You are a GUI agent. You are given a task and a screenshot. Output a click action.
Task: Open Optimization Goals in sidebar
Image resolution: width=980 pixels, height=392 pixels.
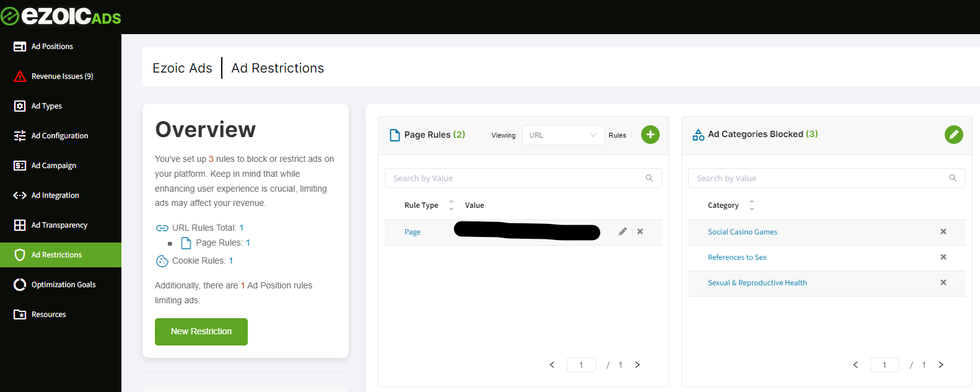pyautogui.click(x=63, y=285)
